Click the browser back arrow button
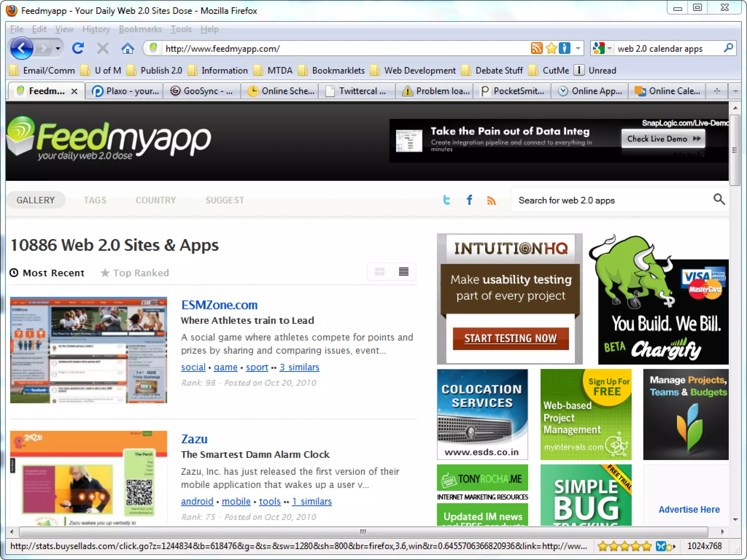The height and width of the screenshot is (560, 747). pos(22,48)
